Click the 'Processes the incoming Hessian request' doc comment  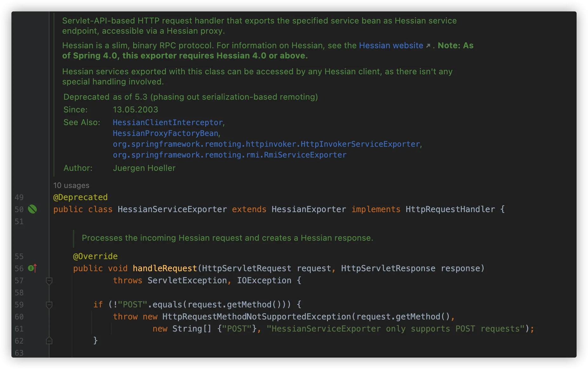point(227,238)
